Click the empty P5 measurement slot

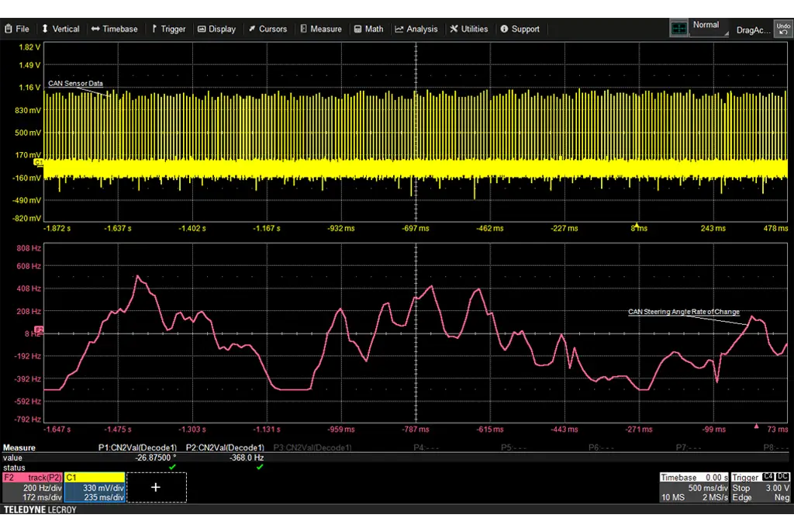513,448
